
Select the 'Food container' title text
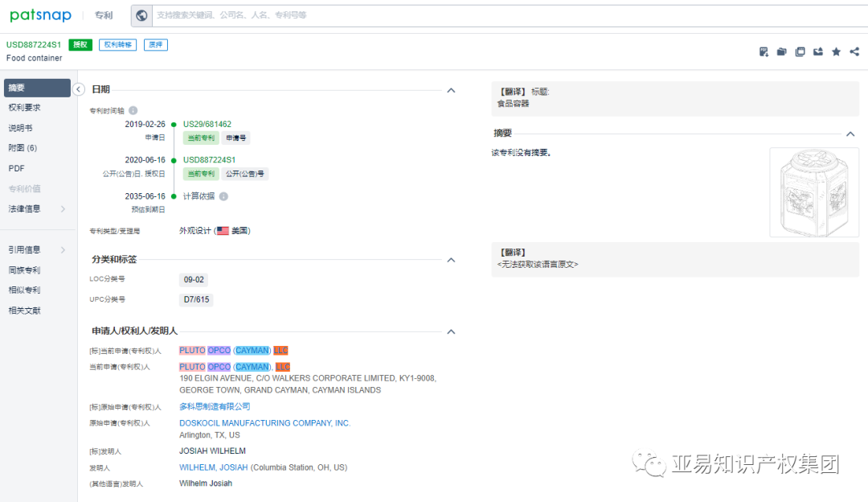[x=35, y=58]
